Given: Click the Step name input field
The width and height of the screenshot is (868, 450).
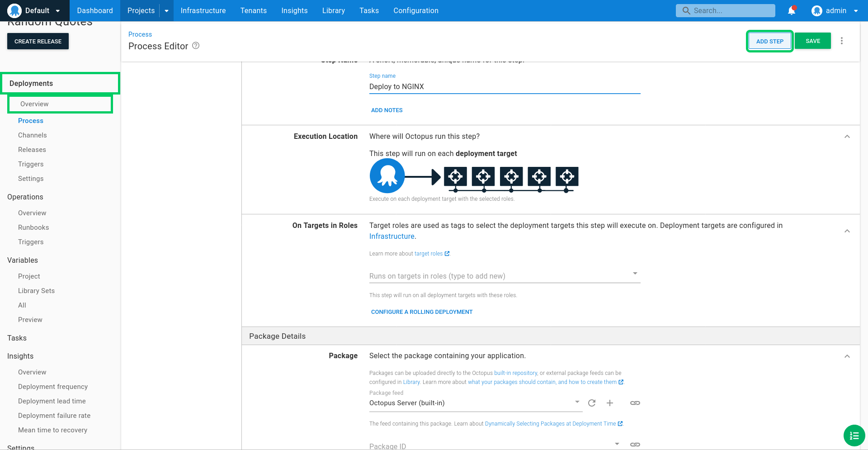Looking at the screenshot, I should (505, 87).
